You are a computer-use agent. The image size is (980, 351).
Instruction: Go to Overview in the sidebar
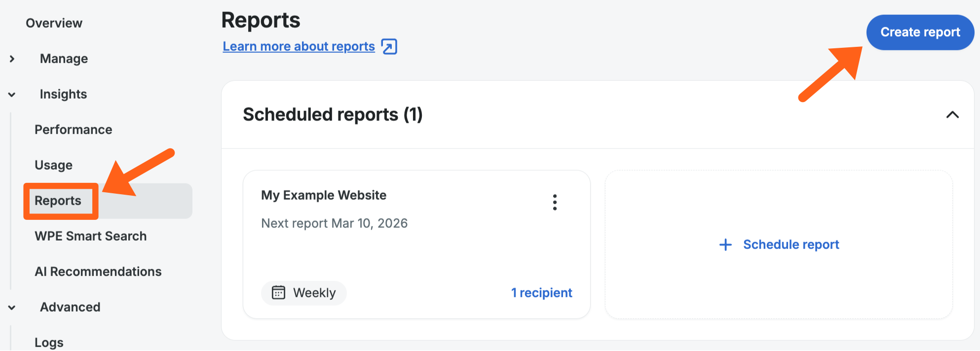tap(54, 23)
